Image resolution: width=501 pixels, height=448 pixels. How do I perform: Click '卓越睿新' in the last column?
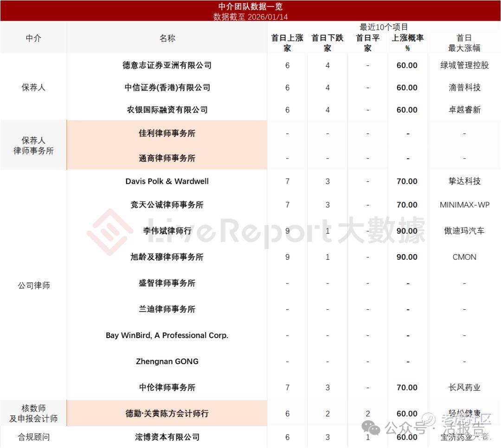(464, 109)
